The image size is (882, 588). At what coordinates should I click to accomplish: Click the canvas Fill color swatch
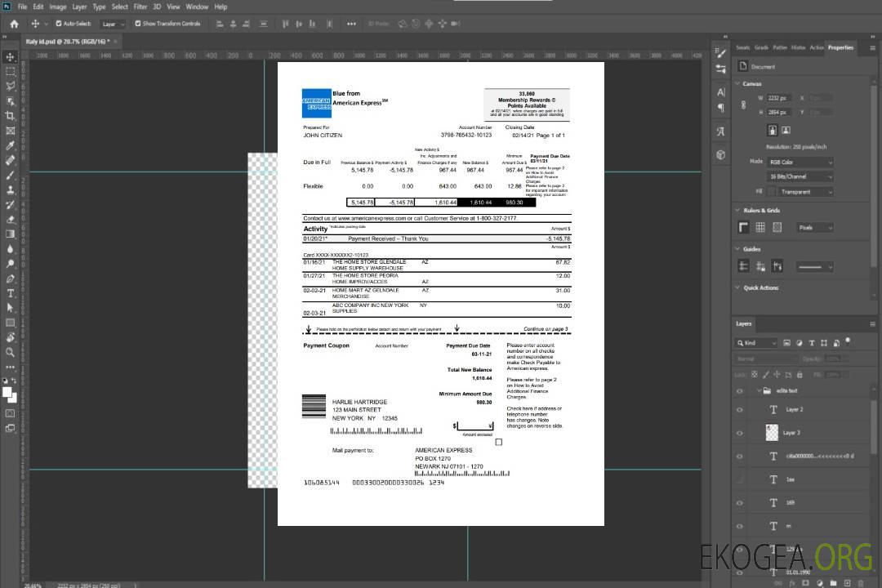(772, 192)
